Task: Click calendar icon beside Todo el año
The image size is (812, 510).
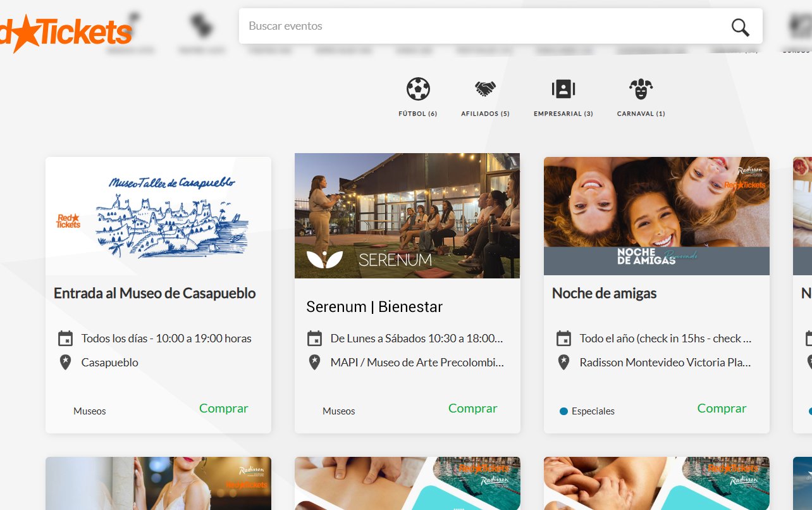Action: 563,339
